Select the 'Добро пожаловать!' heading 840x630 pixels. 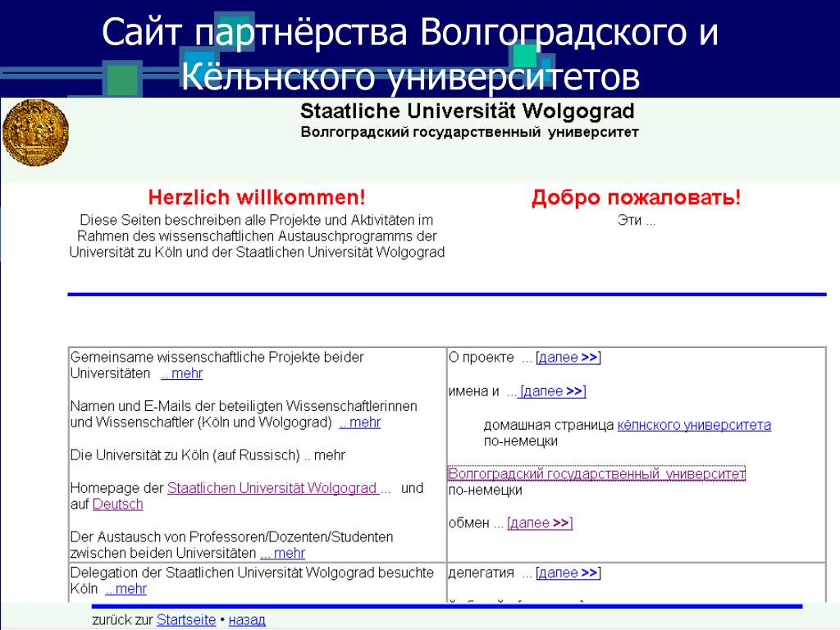[636, 198]
